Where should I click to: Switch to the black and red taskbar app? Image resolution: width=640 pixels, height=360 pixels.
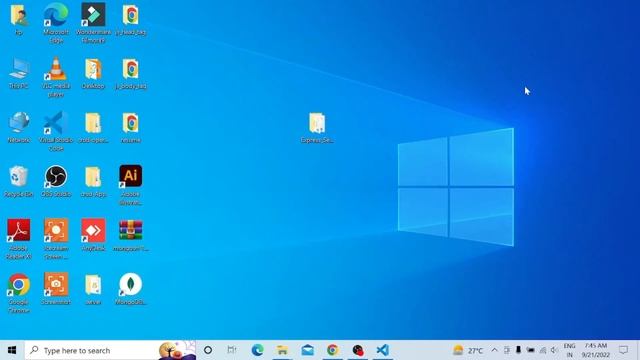coord(358,350)
